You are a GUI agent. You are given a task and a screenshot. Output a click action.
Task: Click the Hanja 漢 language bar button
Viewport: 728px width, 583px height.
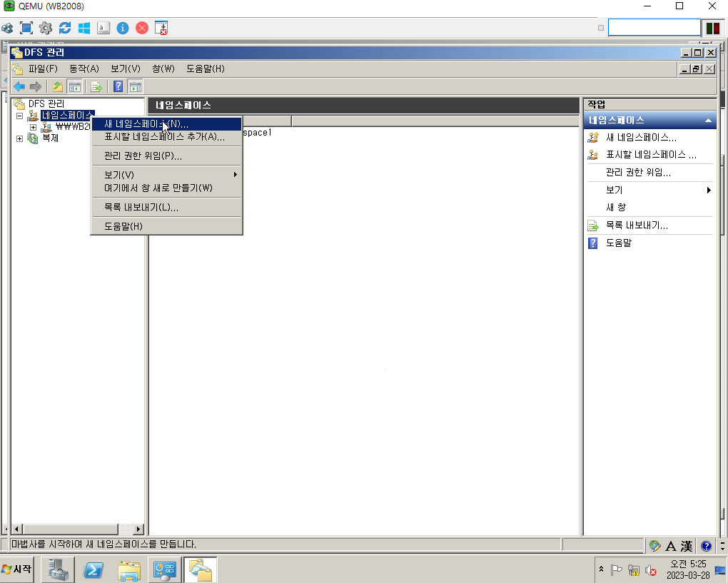687,546
